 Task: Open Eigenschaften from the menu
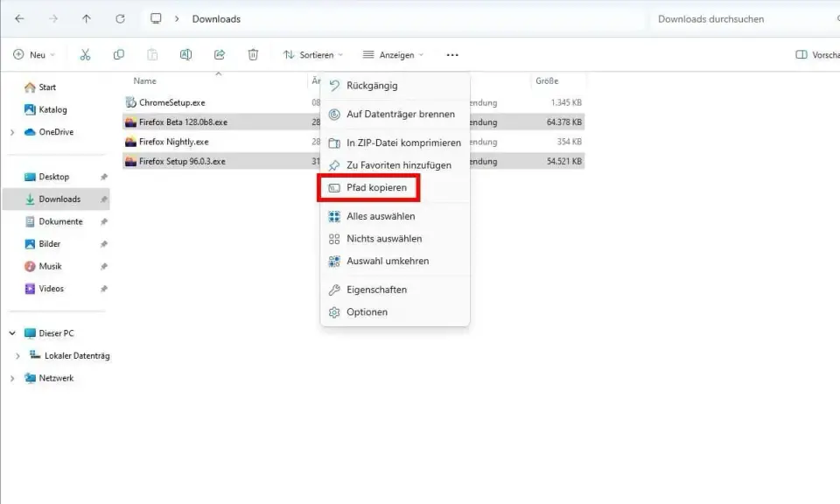click(x=395, y=290)
